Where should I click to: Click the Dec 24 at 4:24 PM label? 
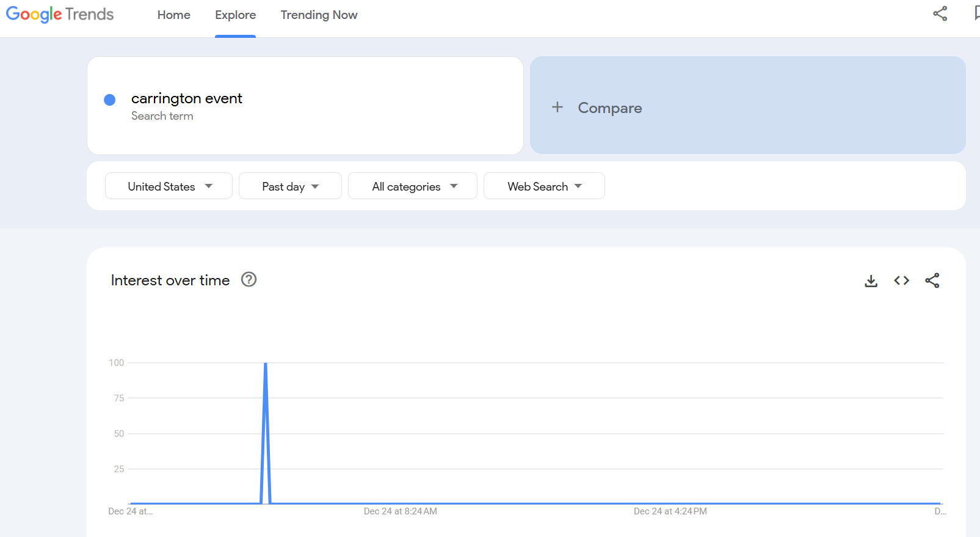coord(670,511)
